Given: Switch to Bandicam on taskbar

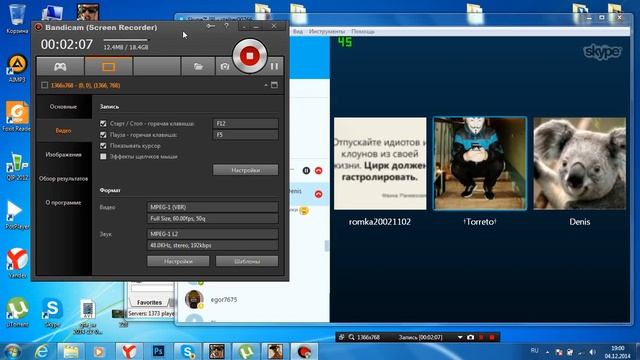Looking at the screenshot, I should (x=304, y=351).
